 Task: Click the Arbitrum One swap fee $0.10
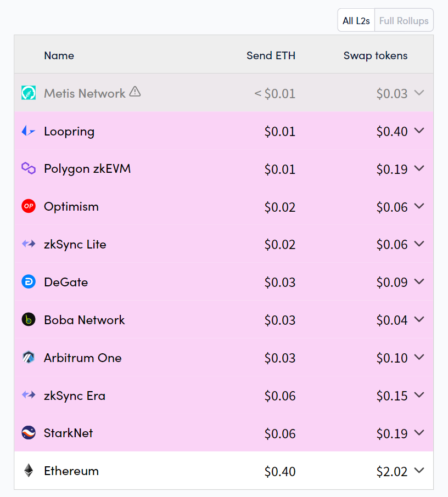pos(392,358)
